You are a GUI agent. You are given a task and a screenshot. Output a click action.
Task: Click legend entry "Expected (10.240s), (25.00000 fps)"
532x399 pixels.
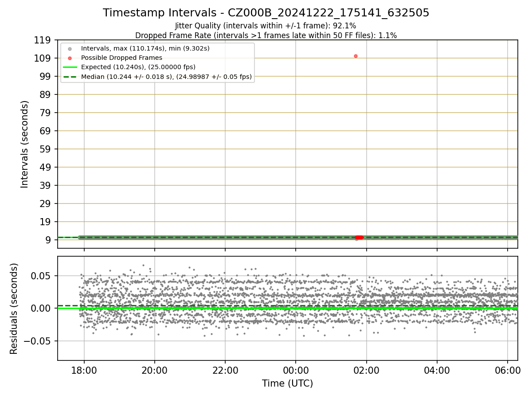coord(138,67)
